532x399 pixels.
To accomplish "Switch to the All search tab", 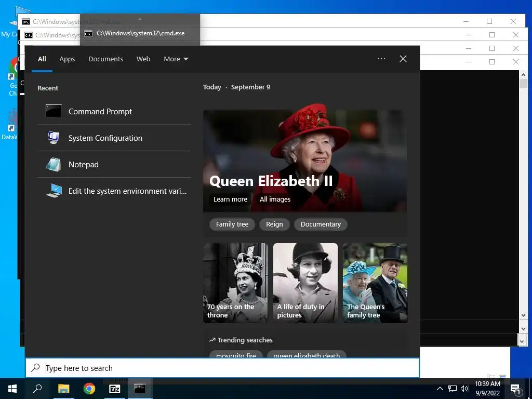I will [x=42, y=59].
